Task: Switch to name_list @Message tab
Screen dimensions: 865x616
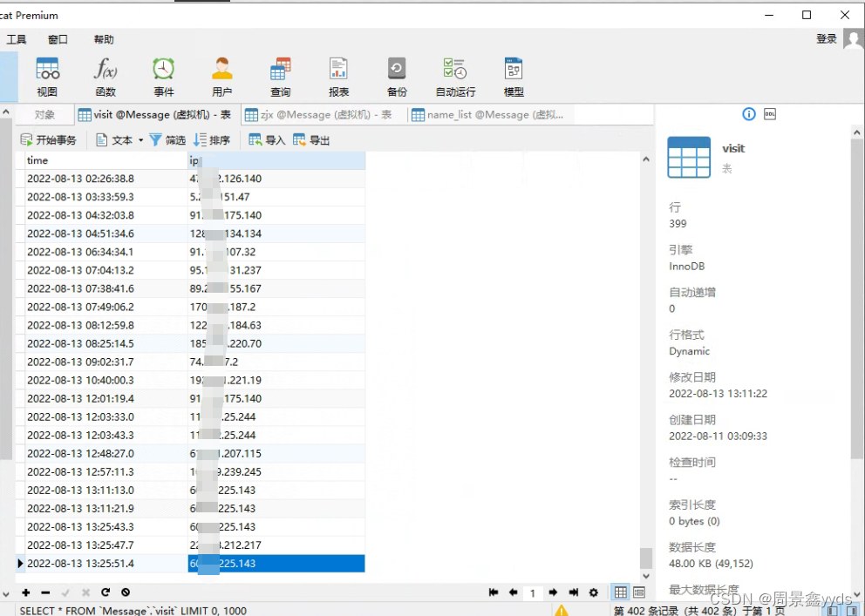Action: [489, 115]
